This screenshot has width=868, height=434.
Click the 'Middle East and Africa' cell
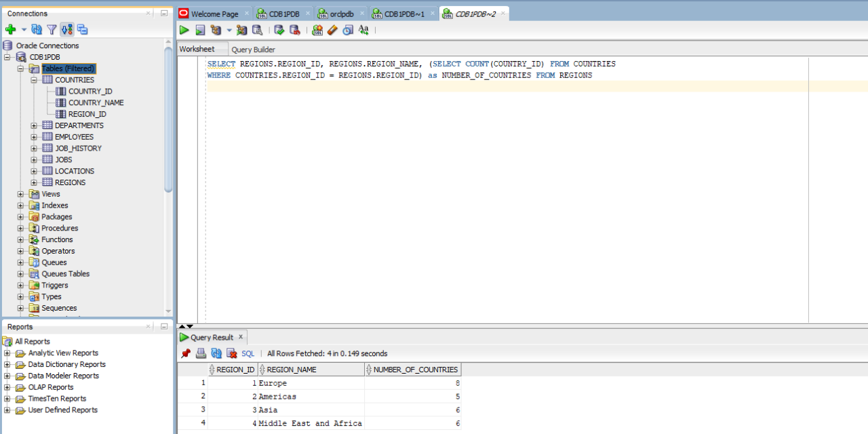click(x=311, y=423)
